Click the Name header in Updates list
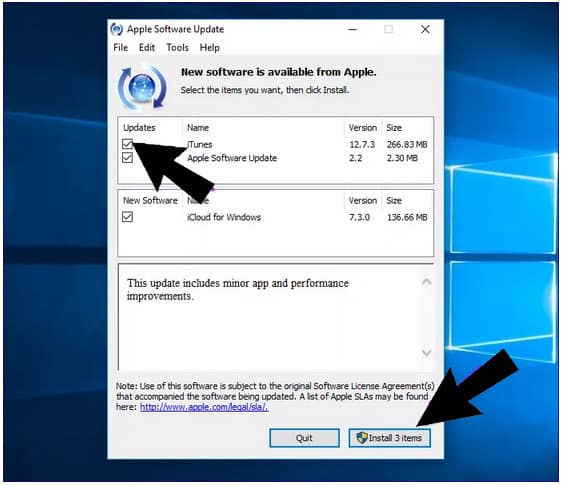The height and width of the screenshot is (485, 565). click(x=198, y=128)
